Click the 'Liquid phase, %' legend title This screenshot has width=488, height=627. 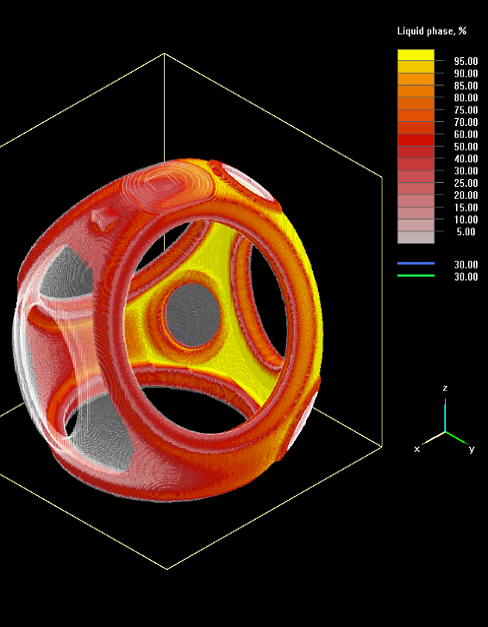[x=432, y=31]
